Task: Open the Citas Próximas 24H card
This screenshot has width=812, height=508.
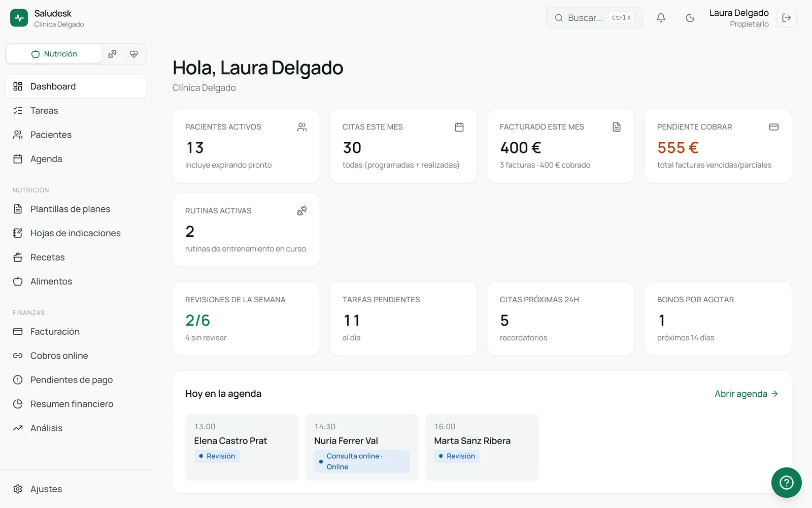Action: 561,319
